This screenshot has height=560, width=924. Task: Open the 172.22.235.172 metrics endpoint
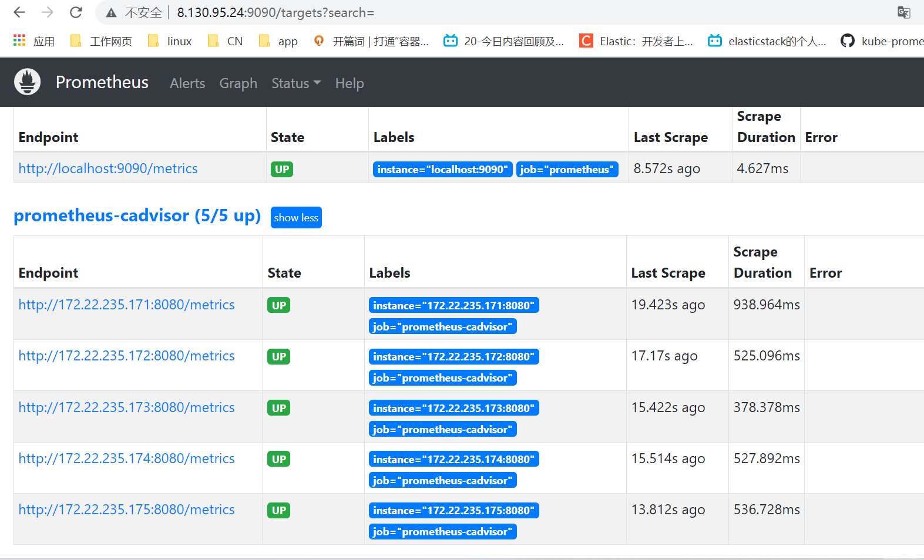pyautogui.click(x=127, y=356)
